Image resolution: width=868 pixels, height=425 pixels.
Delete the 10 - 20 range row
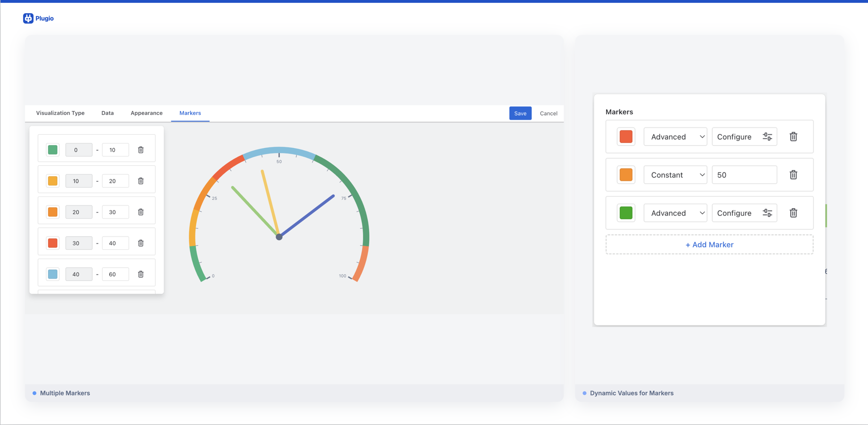tap(141, 181)
